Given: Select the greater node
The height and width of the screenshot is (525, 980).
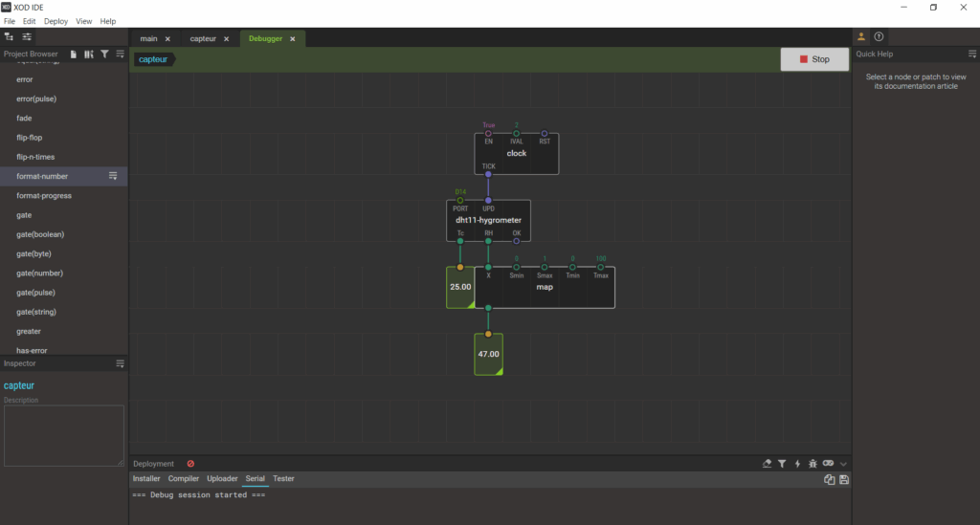Looking at the screenshot, I should (x=64, y=331).
